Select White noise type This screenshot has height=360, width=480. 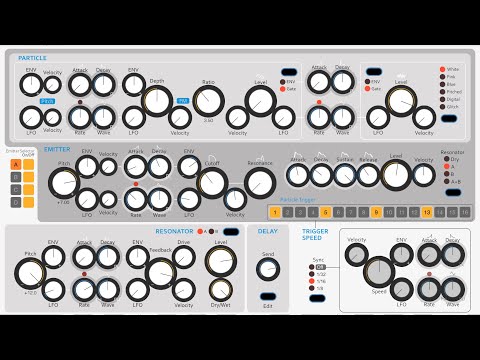[x=443, y=69]
